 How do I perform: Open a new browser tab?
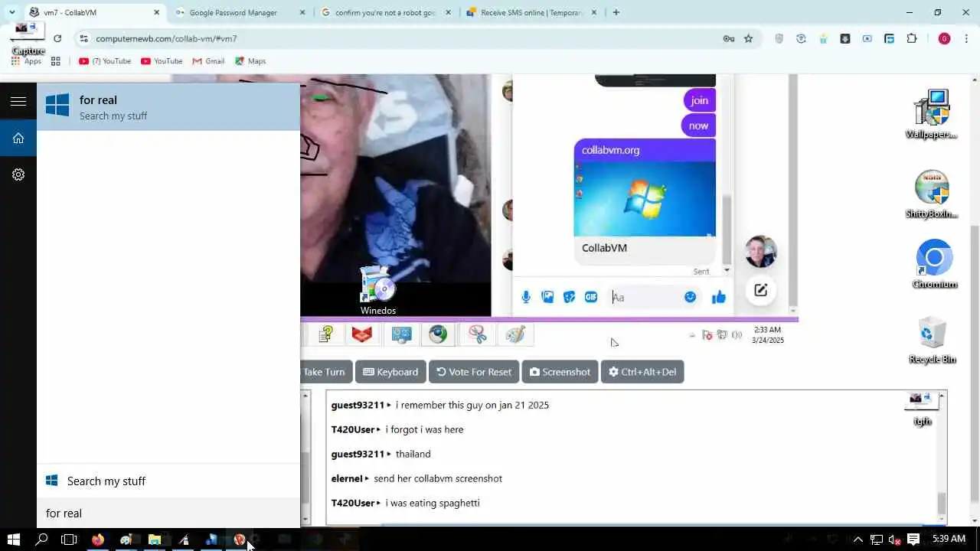(x=616, y=12)
